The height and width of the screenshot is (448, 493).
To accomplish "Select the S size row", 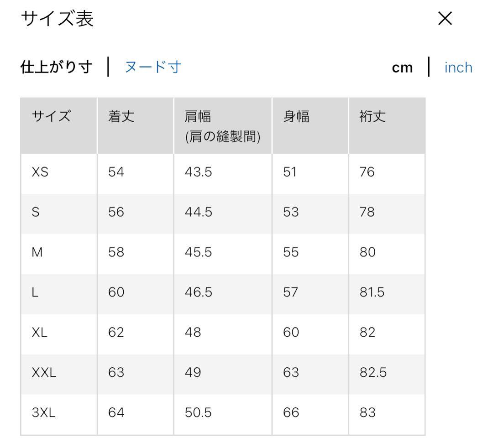I will point(38,212).
